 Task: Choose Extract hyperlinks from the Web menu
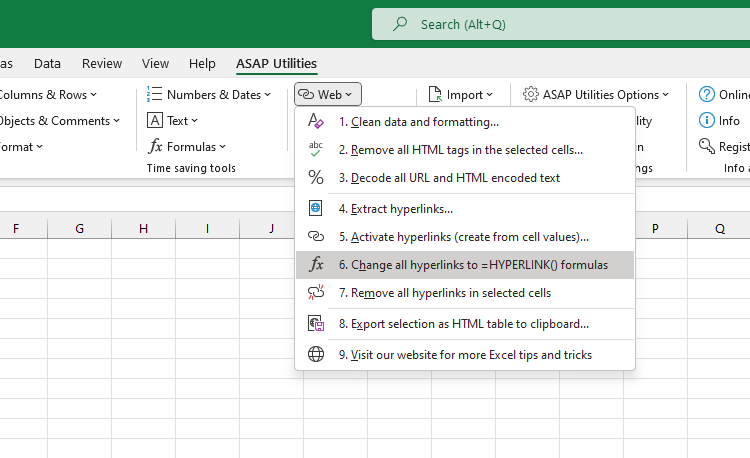(x=464, y=208)
